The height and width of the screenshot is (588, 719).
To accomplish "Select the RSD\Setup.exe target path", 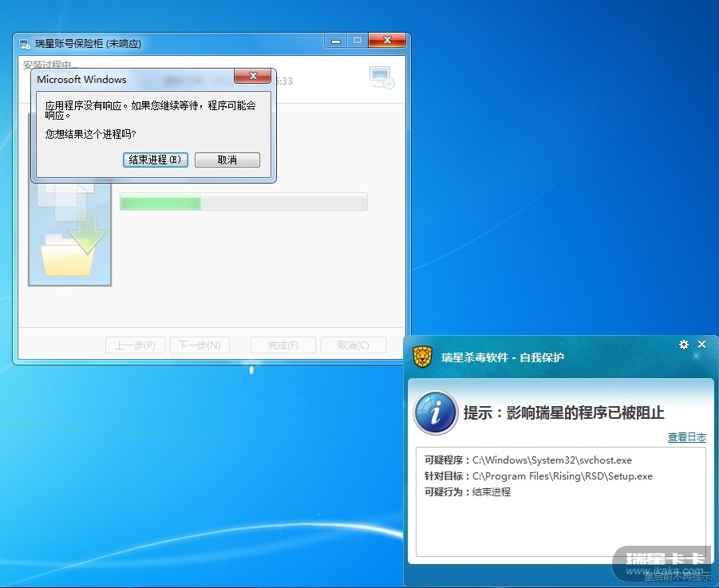I will (x=562, y=476).
